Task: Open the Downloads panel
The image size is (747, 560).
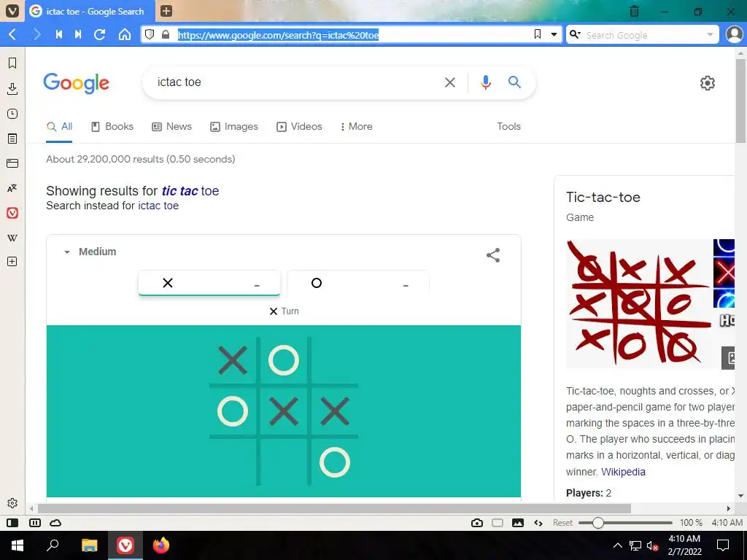Action: click(12, 88)
